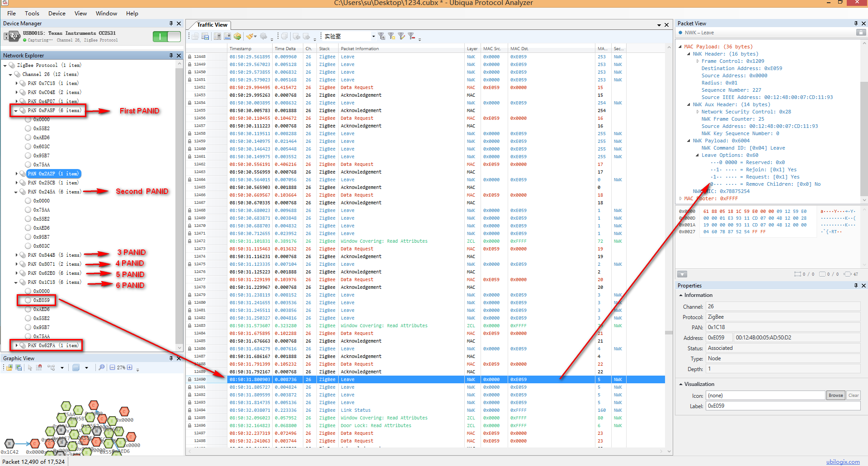The height and width of the screenshot is (466, 868).
Task: Toggle snap-to-grid magnet icon in Graphic View
Action: tap(39, 367)
